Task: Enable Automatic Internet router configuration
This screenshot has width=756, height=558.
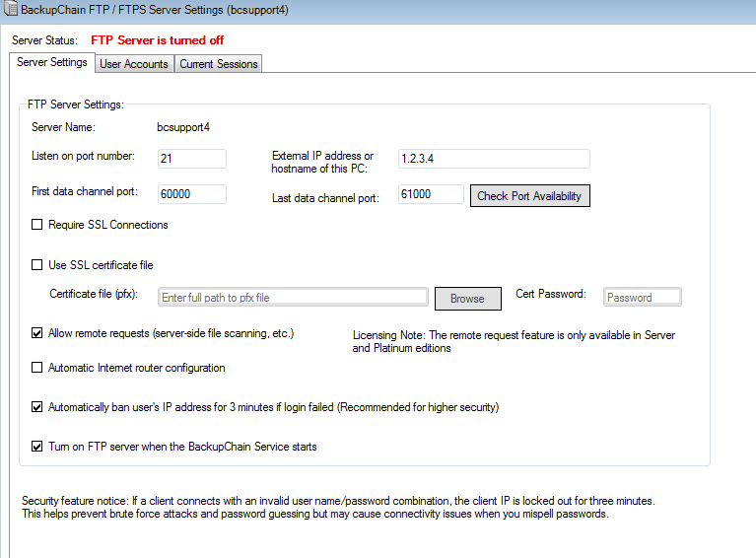Action: click(x=37, y=368)
